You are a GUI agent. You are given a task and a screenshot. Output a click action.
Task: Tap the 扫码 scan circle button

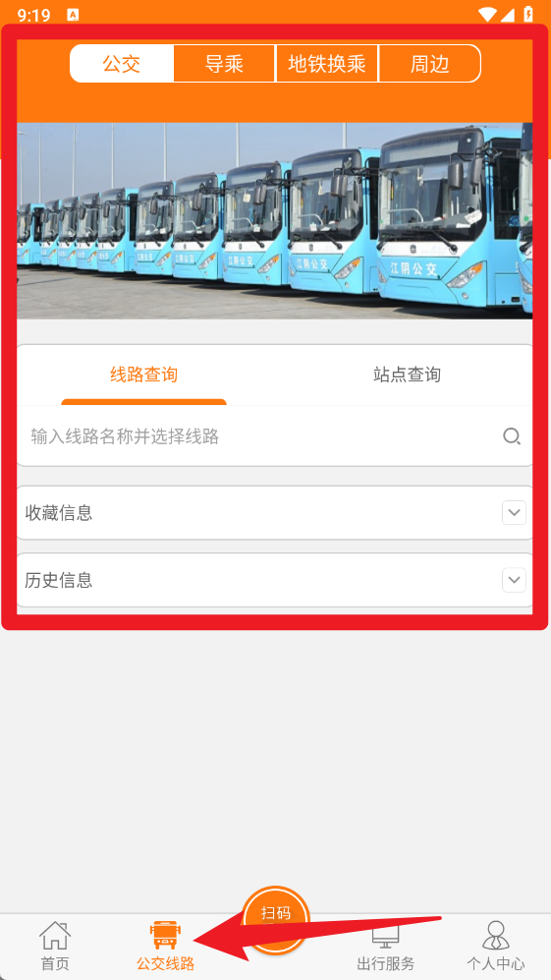click(275, 919)
